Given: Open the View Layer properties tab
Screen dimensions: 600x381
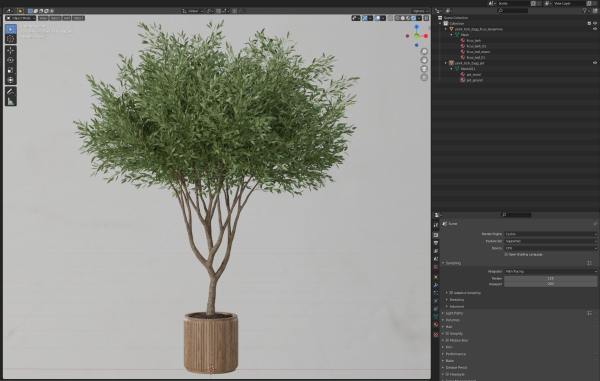Looking at the screenshot, I should click(x=436, y=251).
